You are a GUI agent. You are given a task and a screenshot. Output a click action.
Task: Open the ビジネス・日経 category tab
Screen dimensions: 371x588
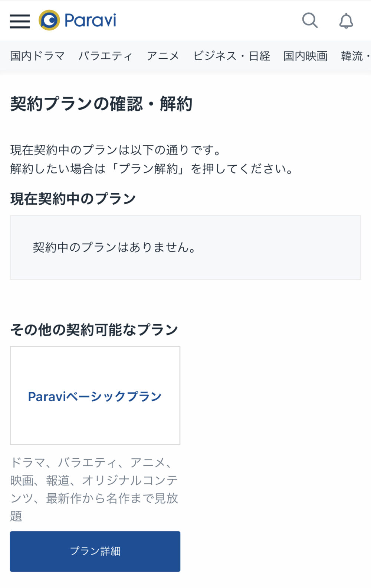pyautogui.click(x=232, y=56)
